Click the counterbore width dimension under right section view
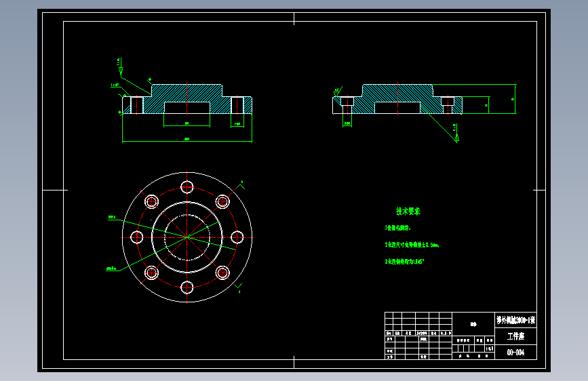 pos(347,123)
